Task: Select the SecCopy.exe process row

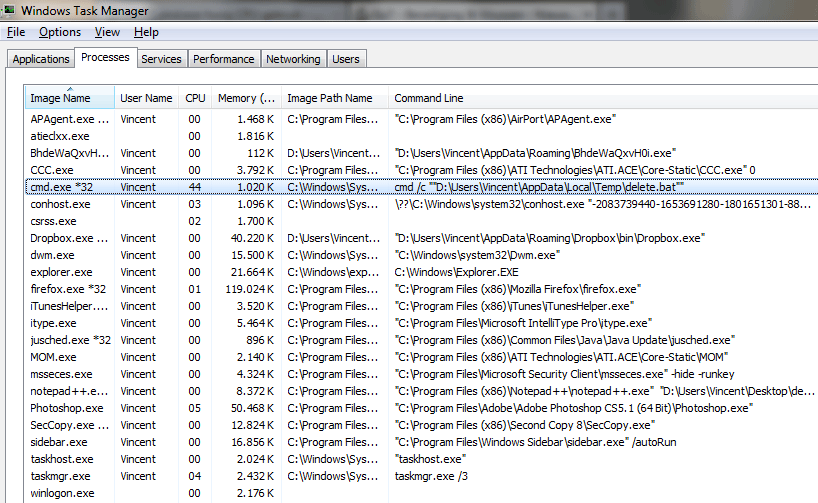Action: click(422, 425)
